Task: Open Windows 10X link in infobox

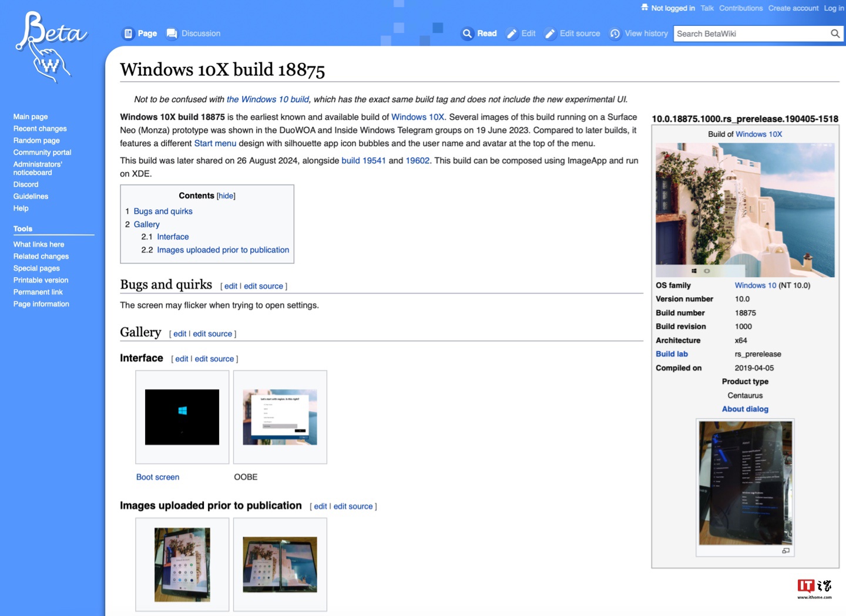Action: [x=759, y=134]
